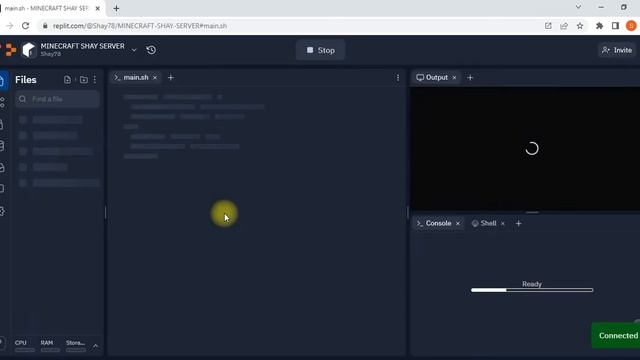640x360 pixels.
Task: Open the Settings gear sidebar icon
Action: click(2, 211)
